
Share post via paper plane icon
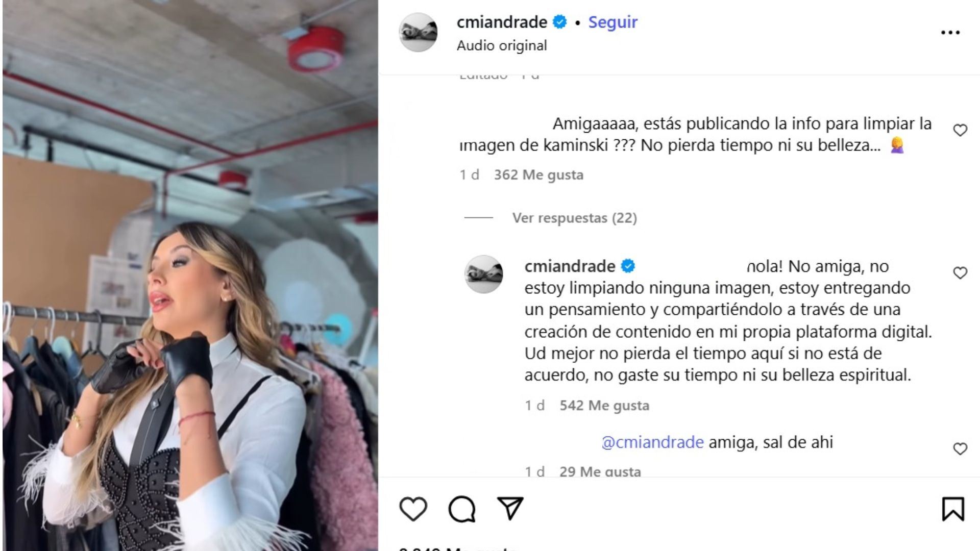(510, 509)
